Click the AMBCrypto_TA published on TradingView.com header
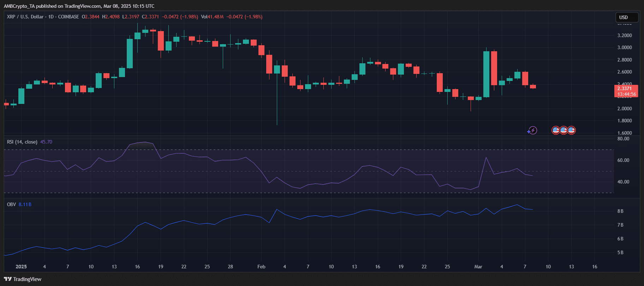Image resolution: width=644 pixels, height=286 pixels. [x=79, y=6]
